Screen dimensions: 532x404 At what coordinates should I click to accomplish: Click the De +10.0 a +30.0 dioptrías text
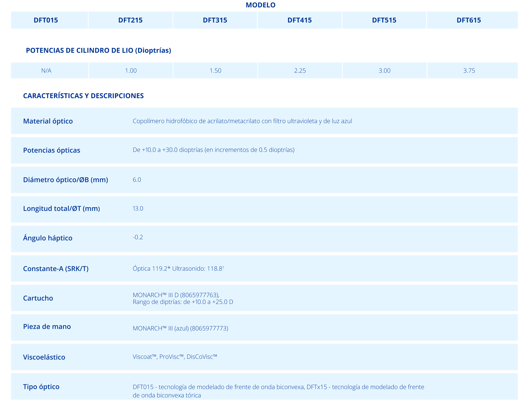(x=214, y=150)
